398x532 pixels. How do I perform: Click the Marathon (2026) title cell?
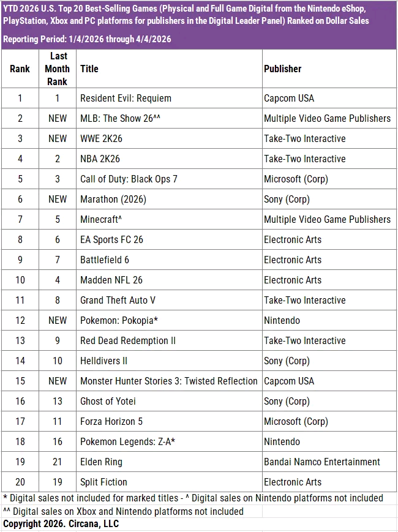(113, 199)
